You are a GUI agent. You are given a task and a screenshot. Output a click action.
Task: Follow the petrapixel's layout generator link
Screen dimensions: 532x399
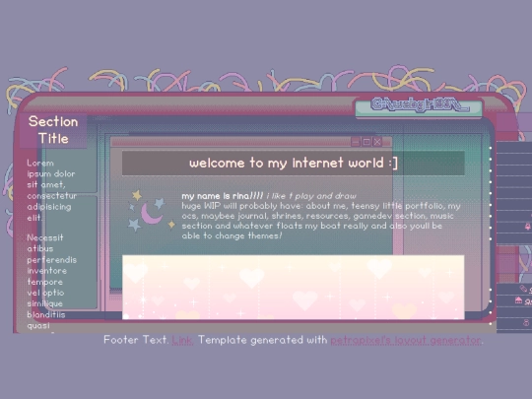coord(406,340)
